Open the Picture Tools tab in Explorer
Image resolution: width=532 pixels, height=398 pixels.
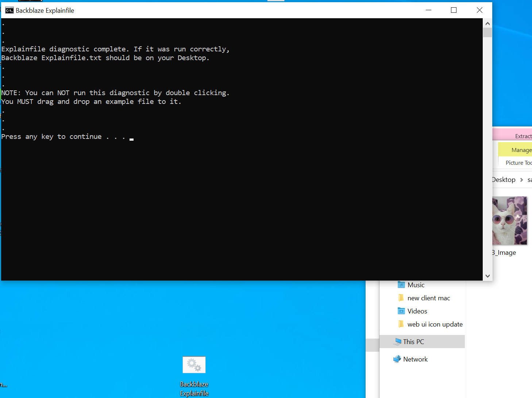[x=518, y=163]
